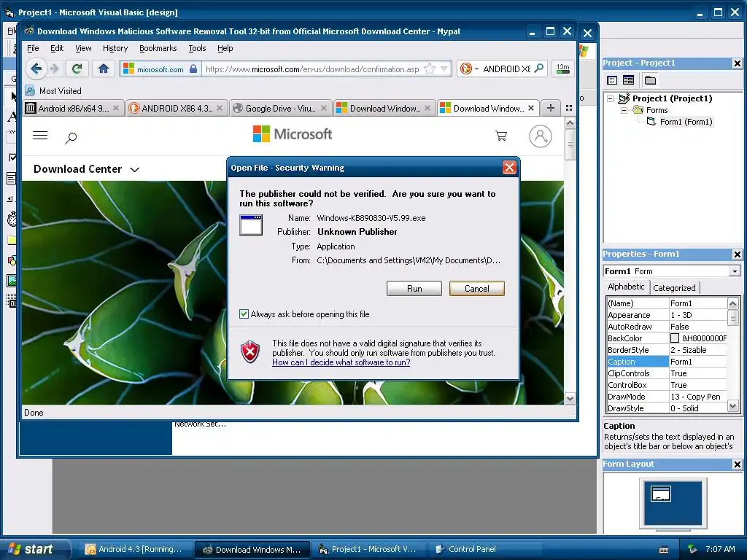Open How can I decide what software link
The height and width of the screenshot is (560, 747).
click(341, 362)
